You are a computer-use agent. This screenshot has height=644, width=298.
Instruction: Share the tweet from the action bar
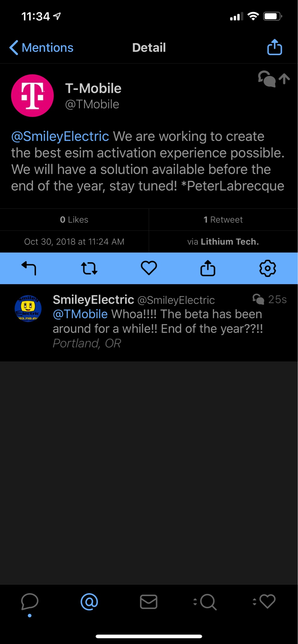tap(208, 268)
